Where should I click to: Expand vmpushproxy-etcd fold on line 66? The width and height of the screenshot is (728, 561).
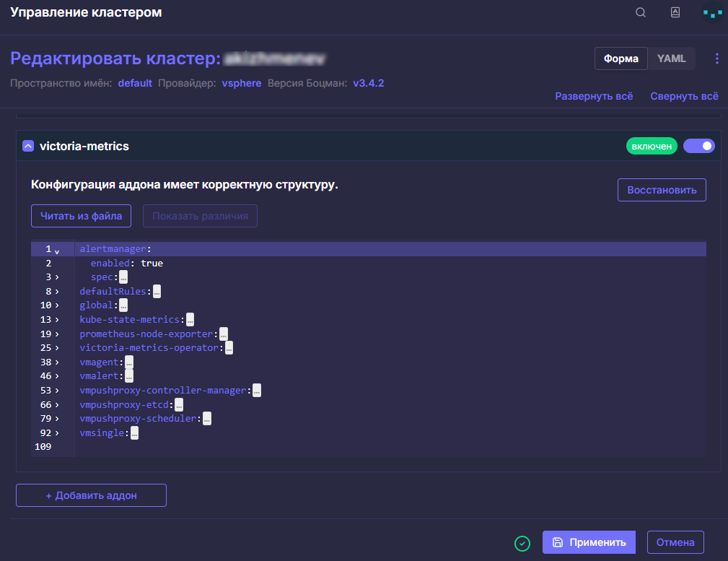(57, 405)
